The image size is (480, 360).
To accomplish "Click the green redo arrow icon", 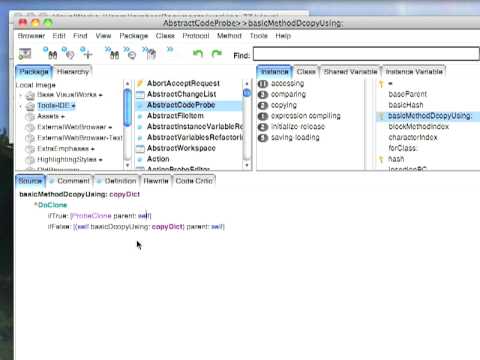I will pos(217,53).
